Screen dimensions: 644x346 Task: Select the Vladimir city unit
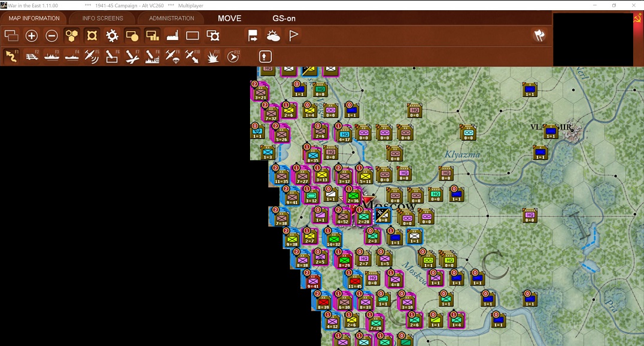[551, 132]
